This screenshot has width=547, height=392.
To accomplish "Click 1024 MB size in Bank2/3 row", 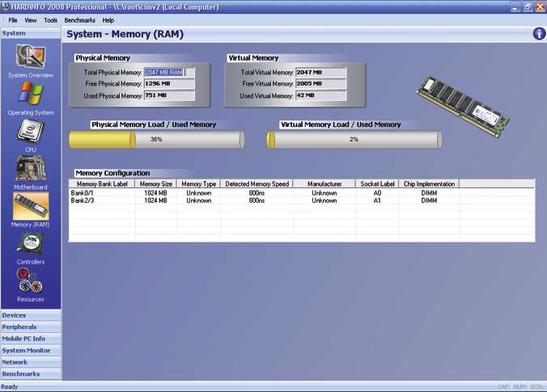I will point(155,200).
